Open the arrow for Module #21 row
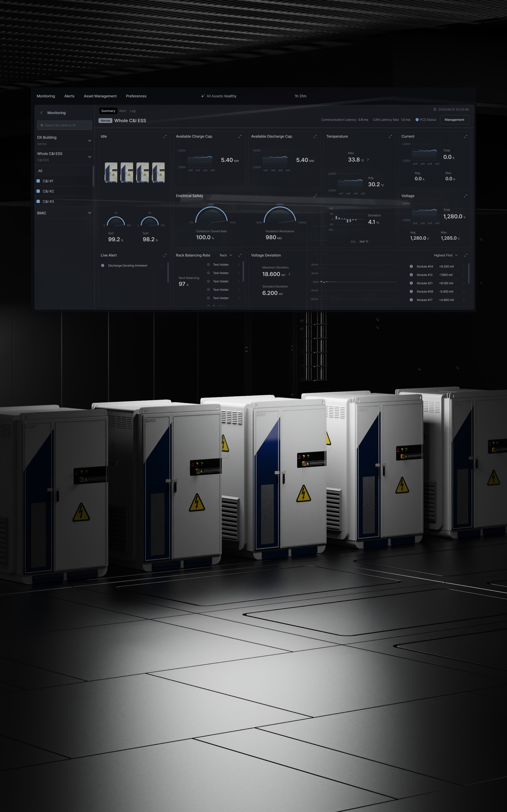The image size is (507, 812). click(464, 283)
